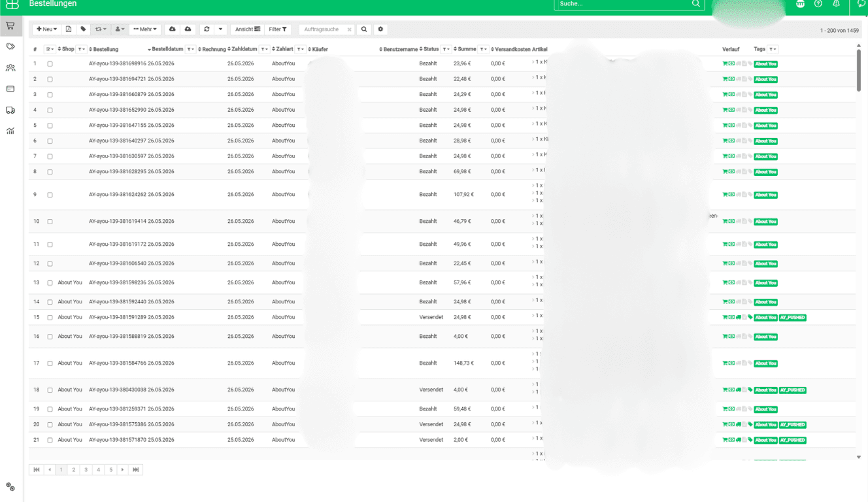868x502 pixels.
Task: Open the payments card icon in sidebar
Action: (10, 89)
